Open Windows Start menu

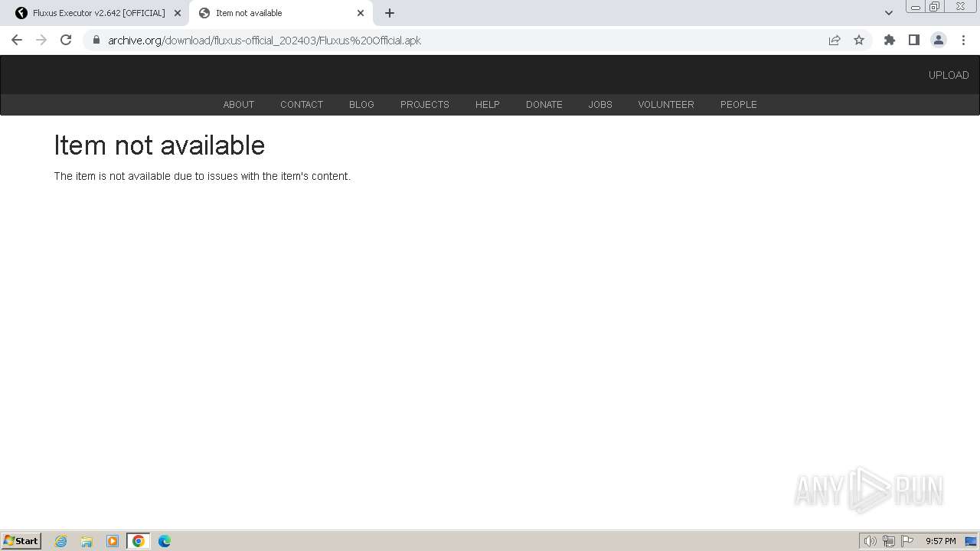pyautogui.click(x=21, y=540)
